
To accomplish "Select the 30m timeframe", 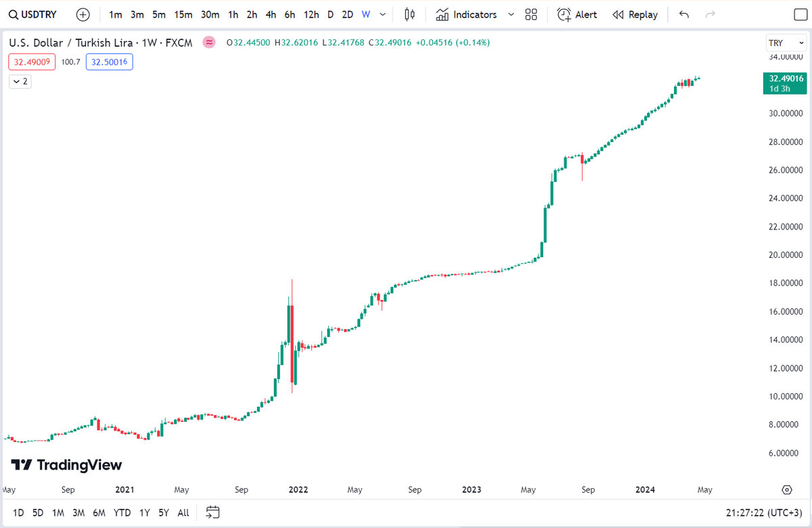I will pos(210,14).
